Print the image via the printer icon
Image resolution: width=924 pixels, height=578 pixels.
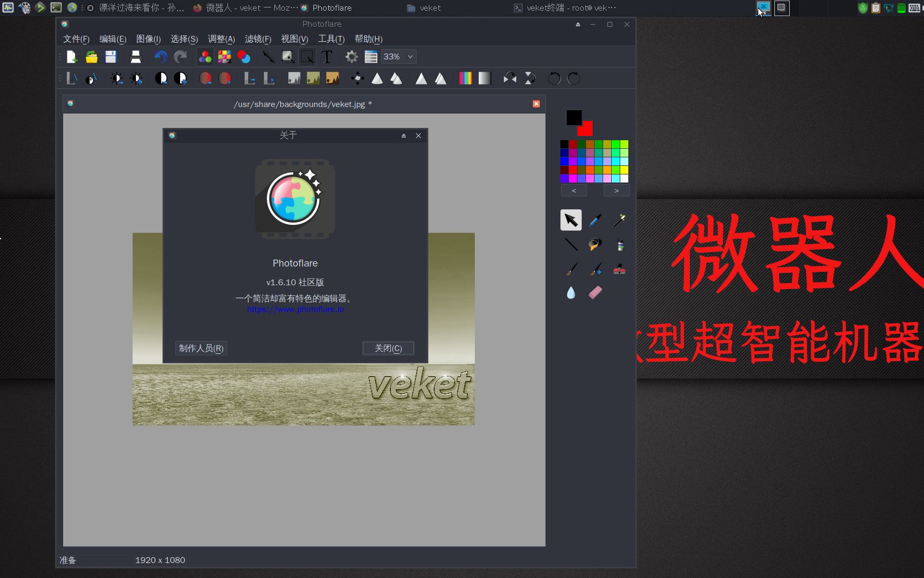click(x=135, y=57)
